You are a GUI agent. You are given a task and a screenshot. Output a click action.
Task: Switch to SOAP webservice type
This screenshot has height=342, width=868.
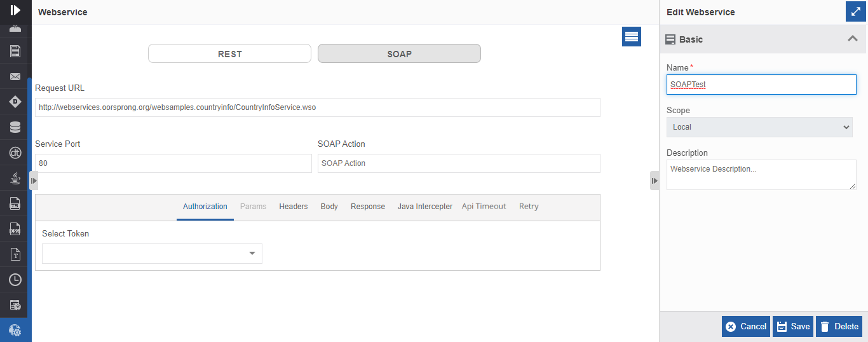399,53
